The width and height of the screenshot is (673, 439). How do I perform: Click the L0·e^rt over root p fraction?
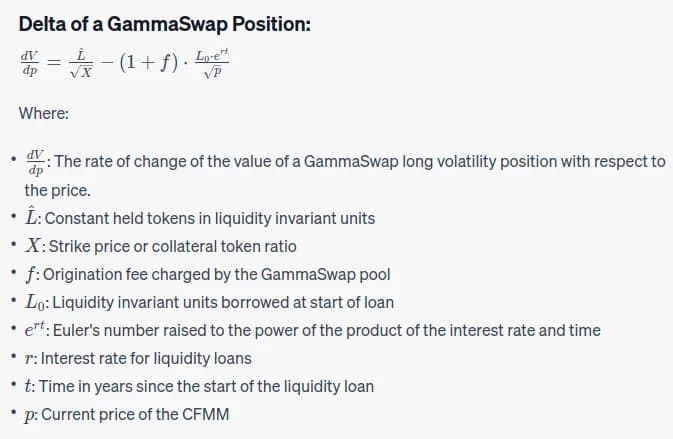click(212, 64)
